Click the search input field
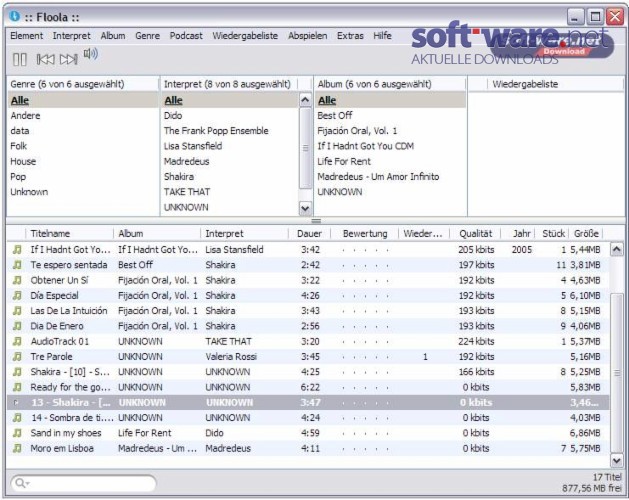The height and width of the screenshot is (500, 629). coord(83,483)
